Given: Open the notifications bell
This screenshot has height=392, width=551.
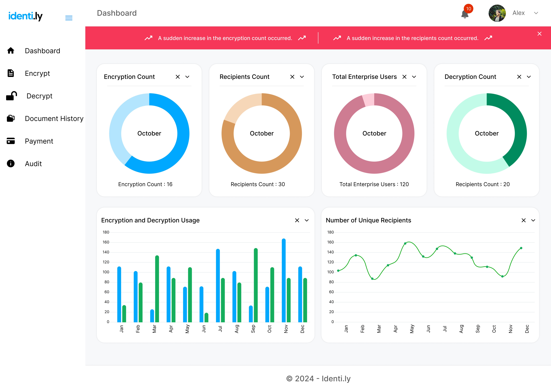Looking at the screenshot, I should click(x=465, y=14).
